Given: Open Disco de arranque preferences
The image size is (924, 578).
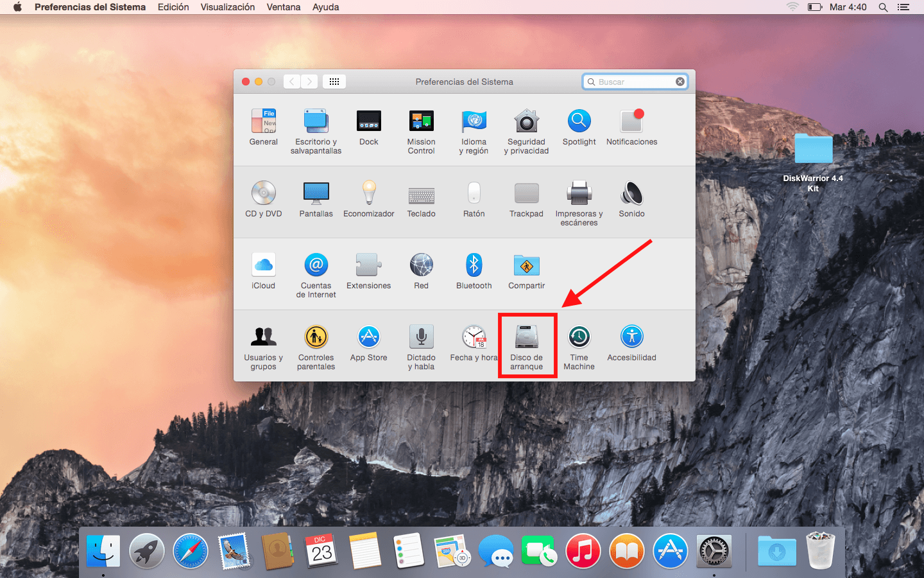Looking at the screenshot, I should click(x=527, y=347).
